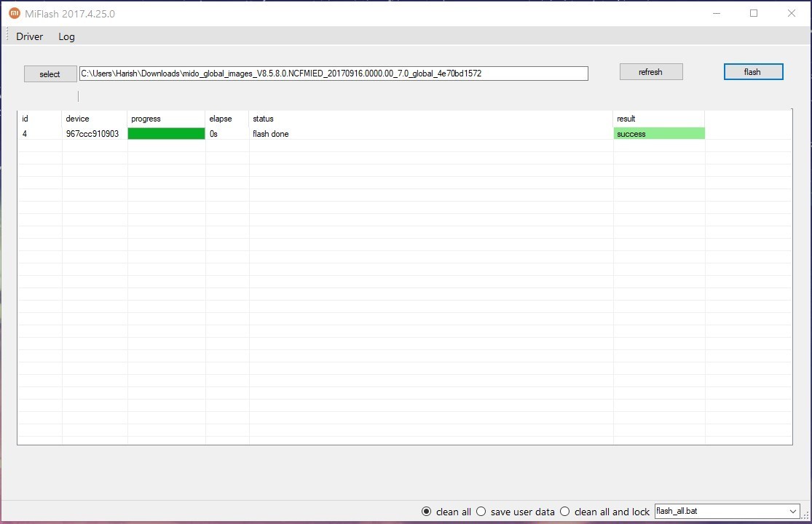Close the MiFlash window
Viewport: 812px width, 524px height.
click(x=792, y=13)
